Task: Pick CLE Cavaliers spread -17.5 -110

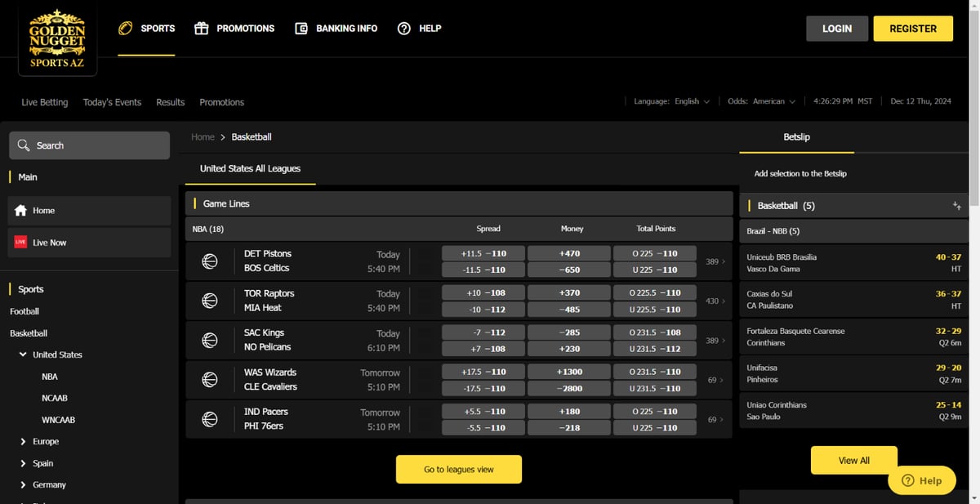Action: point(483,388)
